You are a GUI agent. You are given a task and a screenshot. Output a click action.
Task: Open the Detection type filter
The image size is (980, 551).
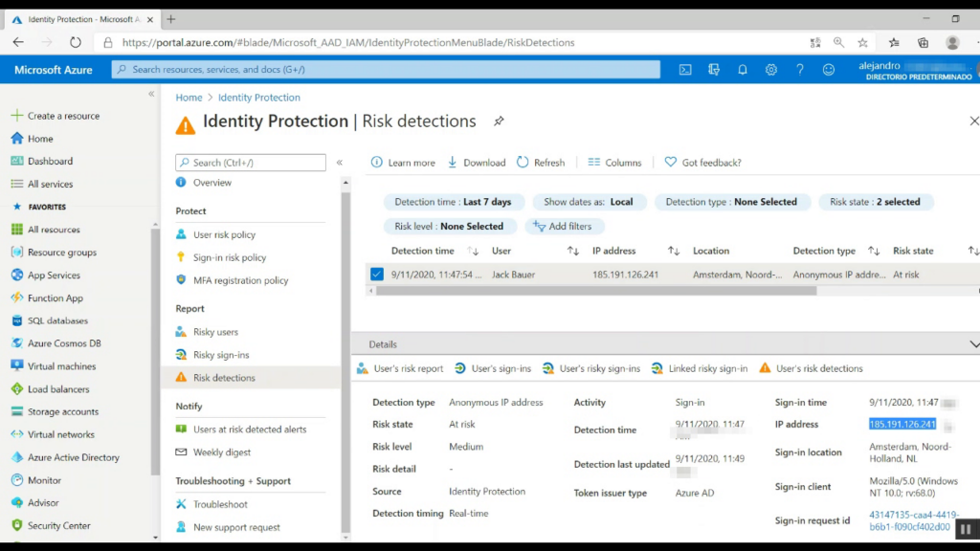coord(730,202)
